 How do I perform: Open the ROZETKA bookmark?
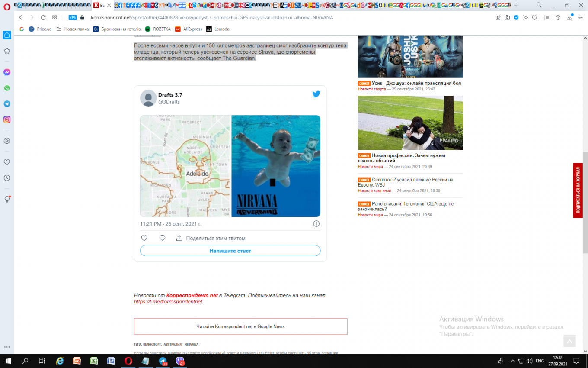click(x=158, y=29)
